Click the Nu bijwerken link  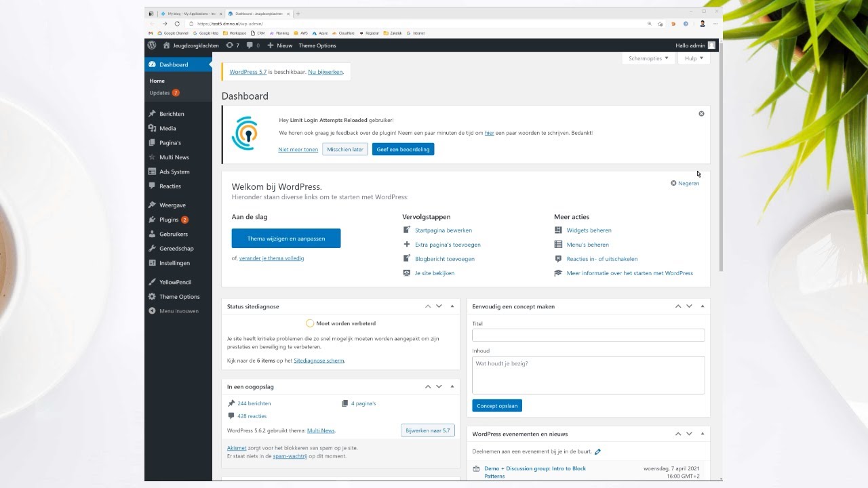[x=325, y=72]
